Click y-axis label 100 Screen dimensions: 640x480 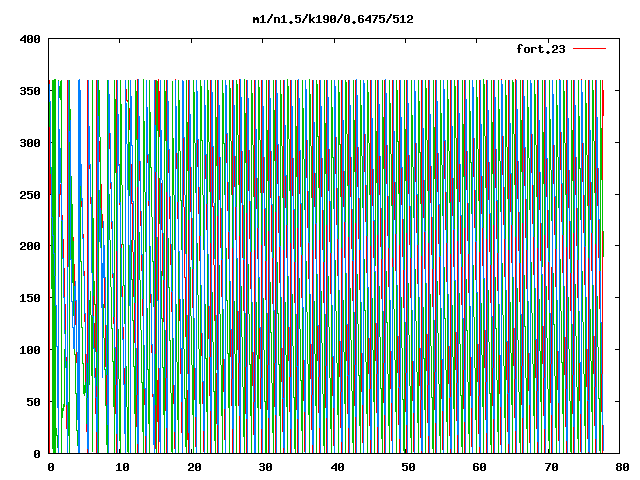[x=30, y=350]
